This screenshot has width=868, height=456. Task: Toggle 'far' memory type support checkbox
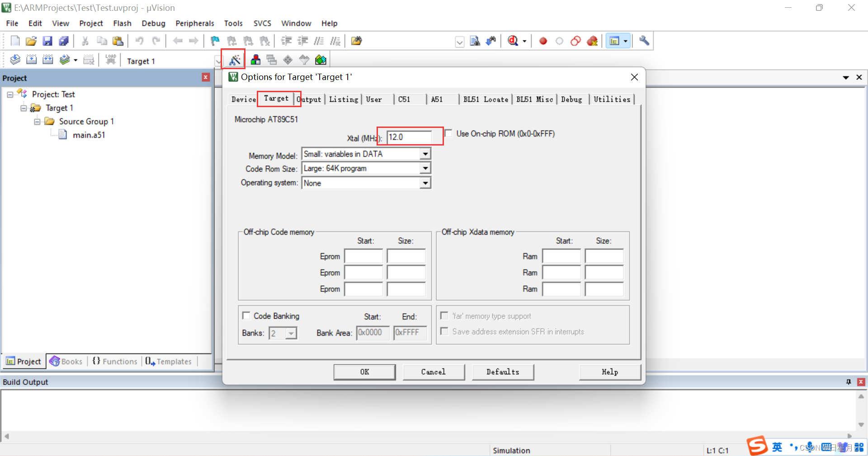444,315
